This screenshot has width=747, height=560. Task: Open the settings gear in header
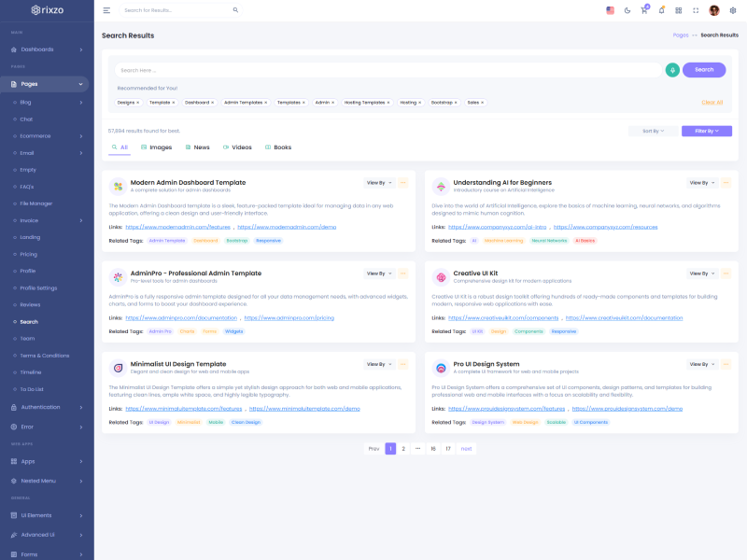pyautogui.click(x=732, y=10)
